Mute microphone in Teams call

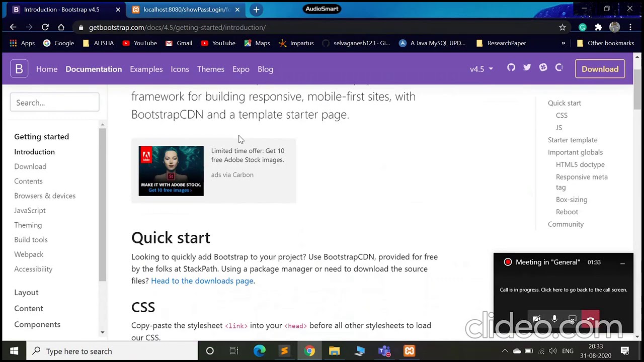[554, 319]
